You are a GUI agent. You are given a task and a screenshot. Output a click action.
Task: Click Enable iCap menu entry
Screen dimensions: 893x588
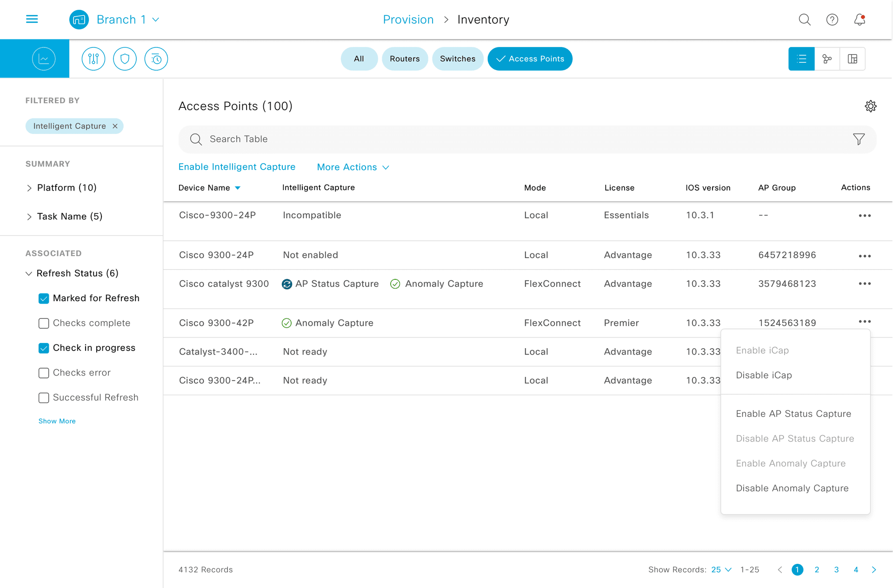coord(762,350)
